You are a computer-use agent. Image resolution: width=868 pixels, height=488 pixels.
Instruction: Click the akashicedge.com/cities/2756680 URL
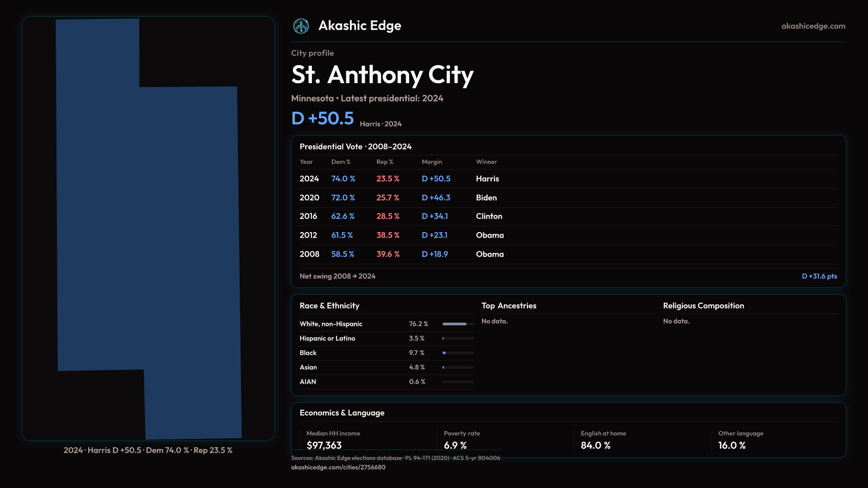pyautogui.click(x=338, y=467)
